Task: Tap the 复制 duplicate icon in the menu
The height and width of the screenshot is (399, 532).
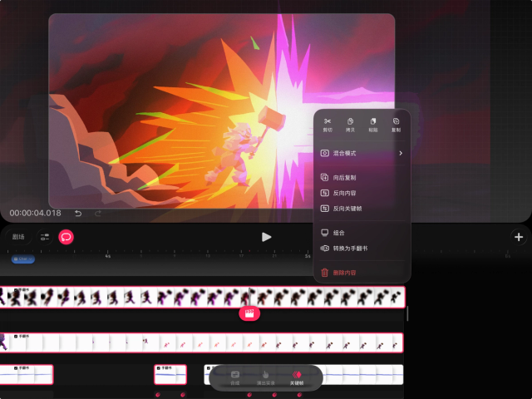Action: click(396, 125)
